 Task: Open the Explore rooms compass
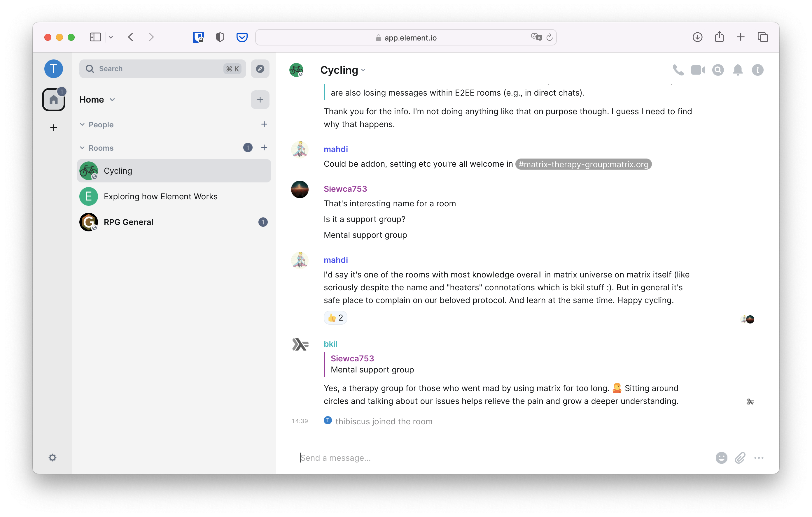[260, 69]
